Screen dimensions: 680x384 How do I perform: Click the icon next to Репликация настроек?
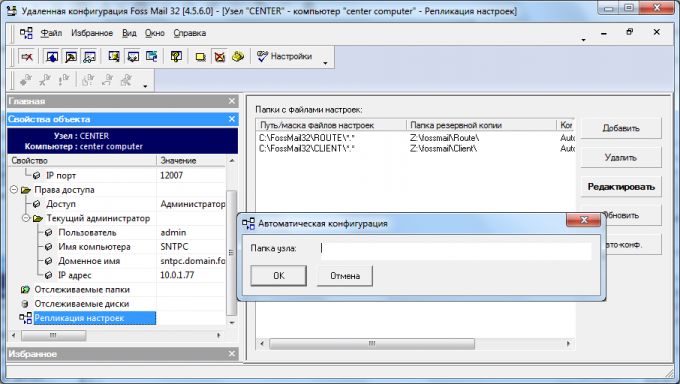26,318
